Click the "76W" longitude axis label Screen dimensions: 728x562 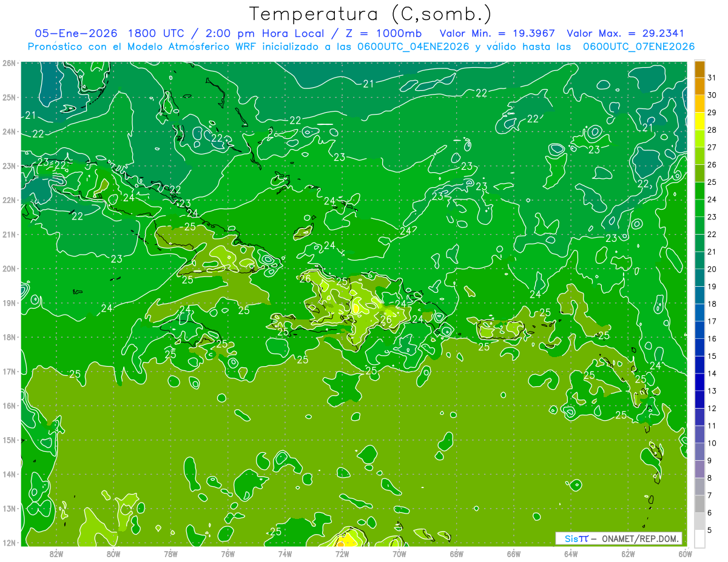coord(228,553)
